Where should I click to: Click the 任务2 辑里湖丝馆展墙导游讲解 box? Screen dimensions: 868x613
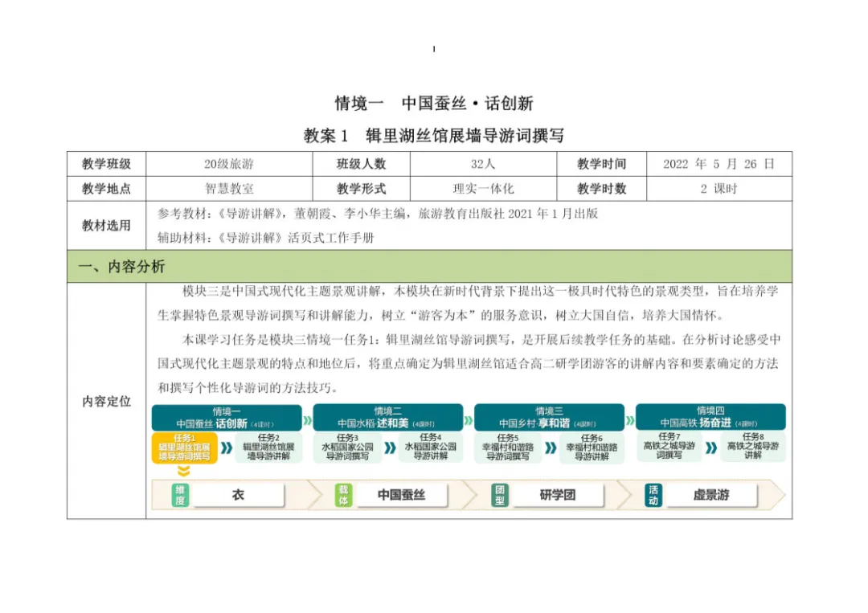[x=268, y=447]
